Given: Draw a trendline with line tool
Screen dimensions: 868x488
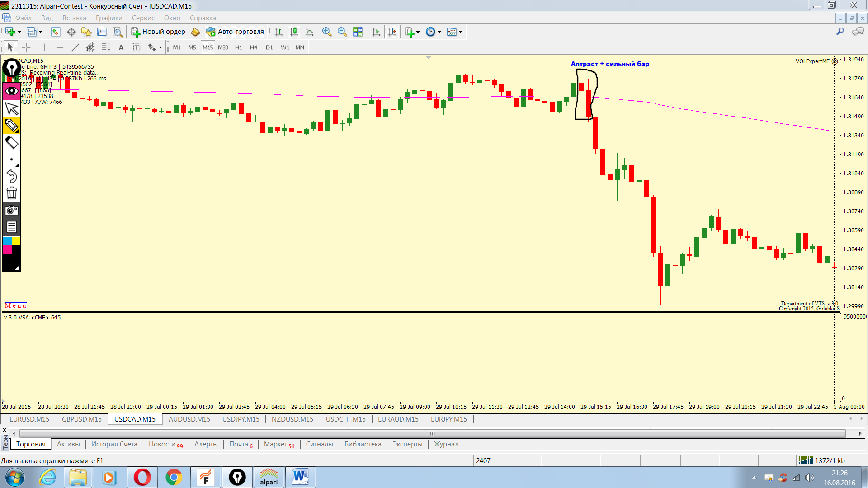Looking at the screenshot, I should (x=75, y=47).
